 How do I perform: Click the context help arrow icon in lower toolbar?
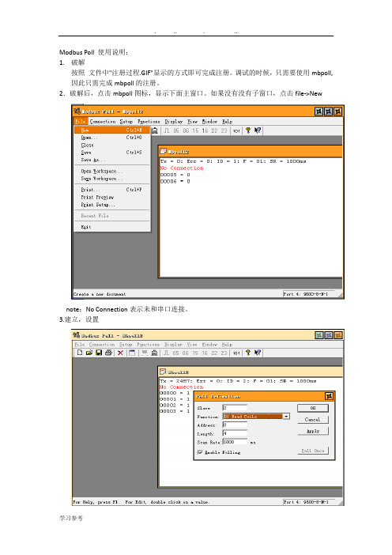pyautogui.click(x=258, y=353)
